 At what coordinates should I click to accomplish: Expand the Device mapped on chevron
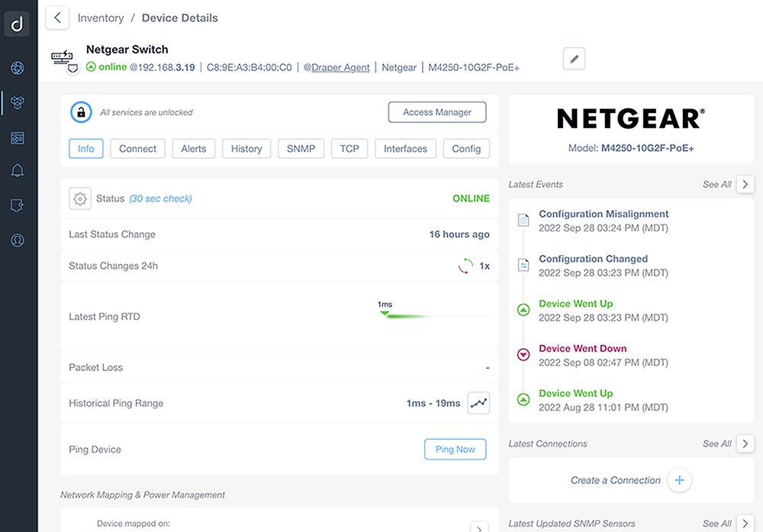479,527
